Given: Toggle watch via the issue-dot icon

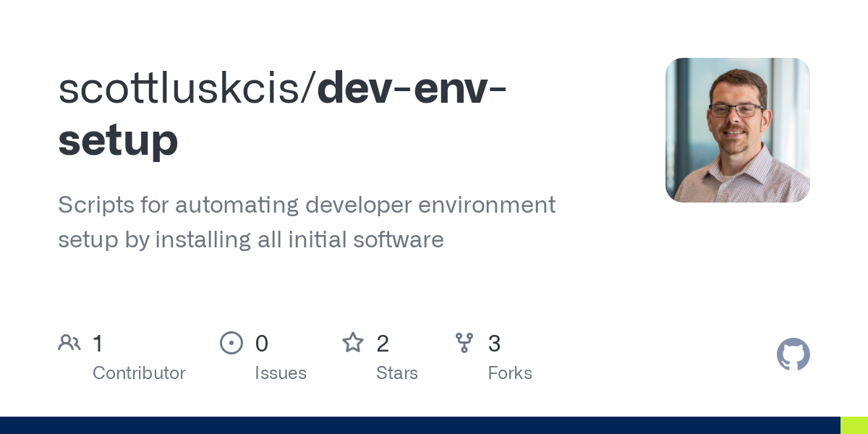Looking at the screenshot, I should click(231, 342).
